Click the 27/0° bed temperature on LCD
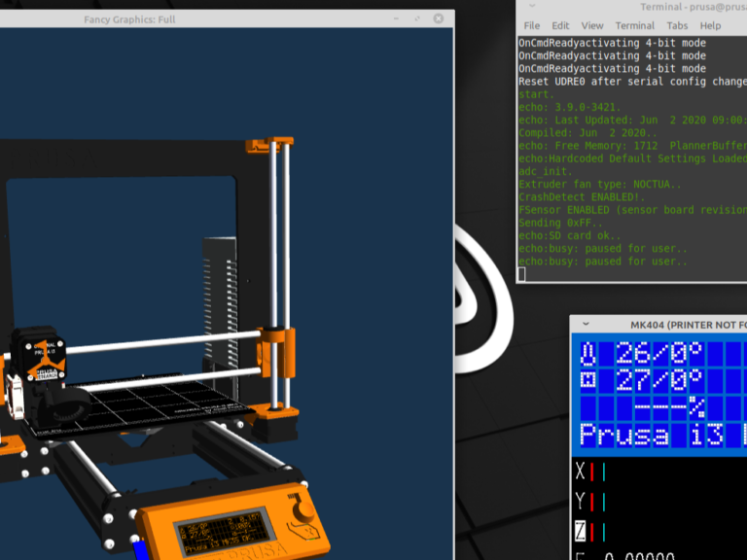The height and width of the screenshot is (560, 747). (658, 380)
